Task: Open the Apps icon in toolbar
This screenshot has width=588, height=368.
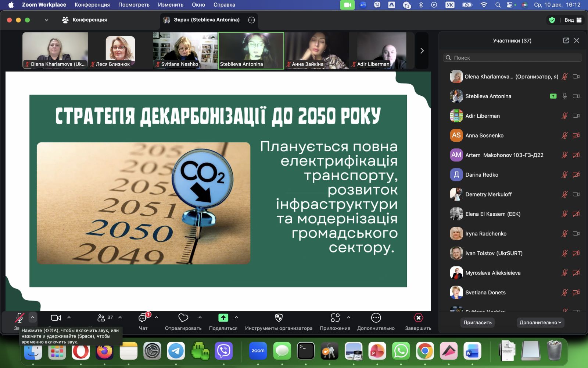Action: [x=335, y=318]
